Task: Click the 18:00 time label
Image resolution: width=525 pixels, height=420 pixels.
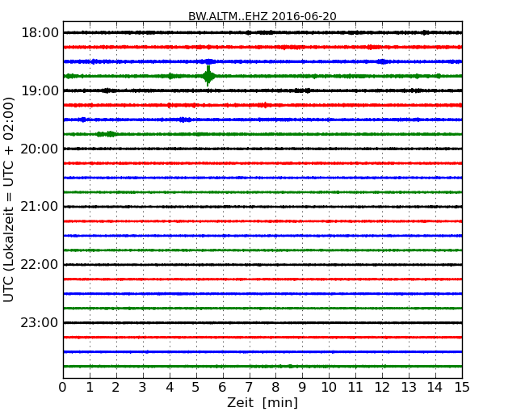Action: point(40,33)
